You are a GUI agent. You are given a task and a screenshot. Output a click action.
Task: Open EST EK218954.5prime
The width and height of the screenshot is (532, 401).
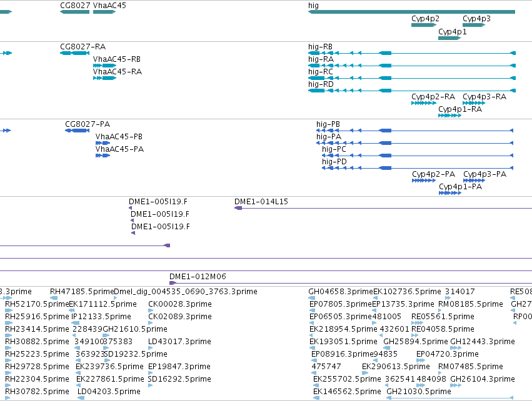(x=343, y=329)
